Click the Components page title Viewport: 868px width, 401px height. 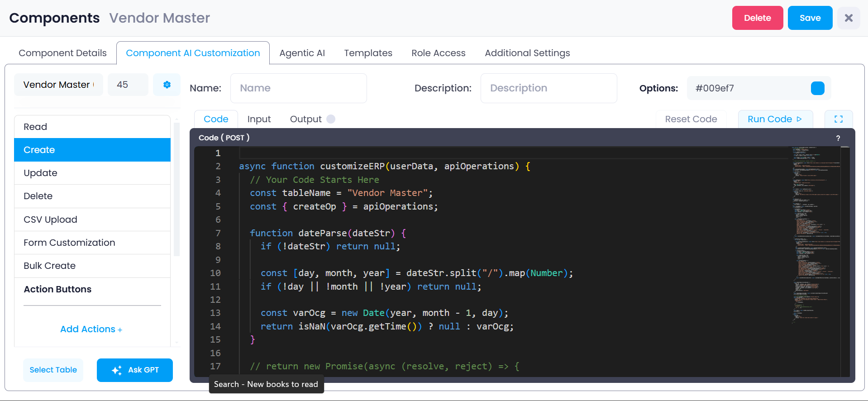tap(54, 18)
